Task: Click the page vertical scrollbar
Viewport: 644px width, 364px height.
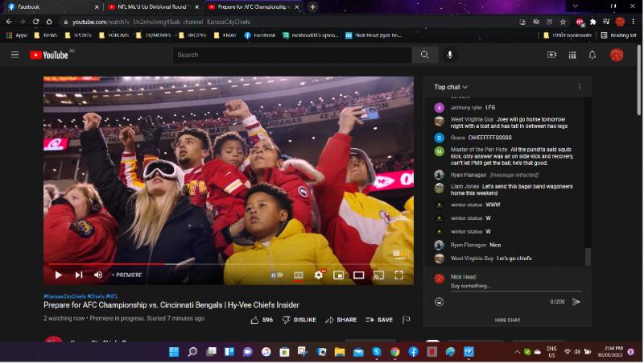Action: point(639,80)
